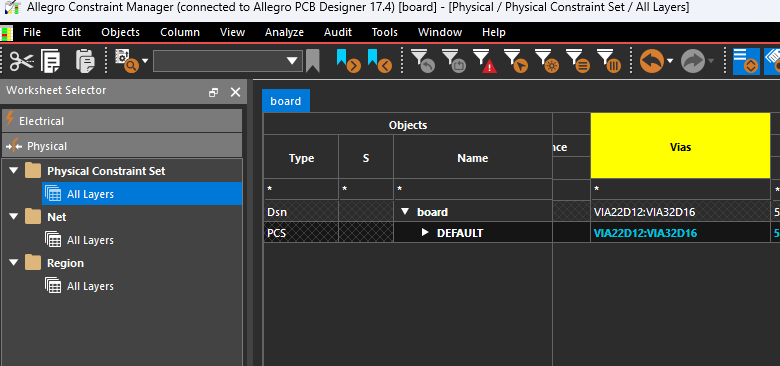Open the File menu
Viewport: 780px width, 366px height.
pyautogui.click(x=32, y=32)
